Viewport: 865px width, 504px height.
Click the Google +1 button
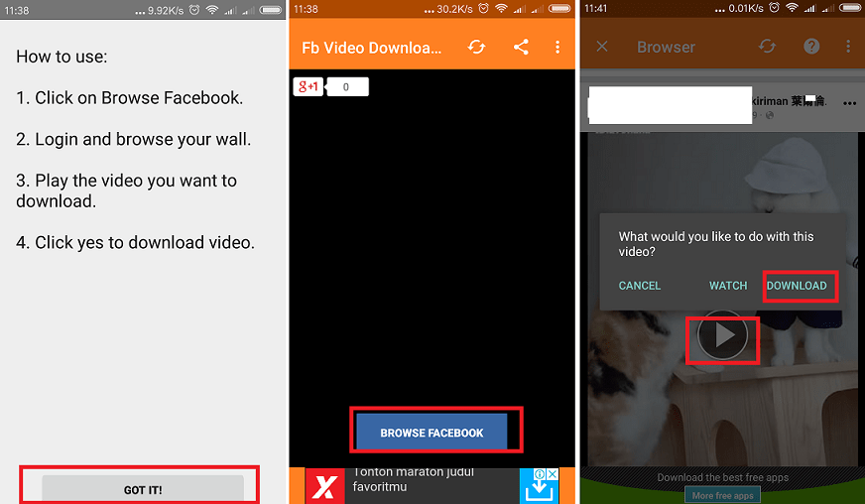pyautogui.click(x=308, y=86)
